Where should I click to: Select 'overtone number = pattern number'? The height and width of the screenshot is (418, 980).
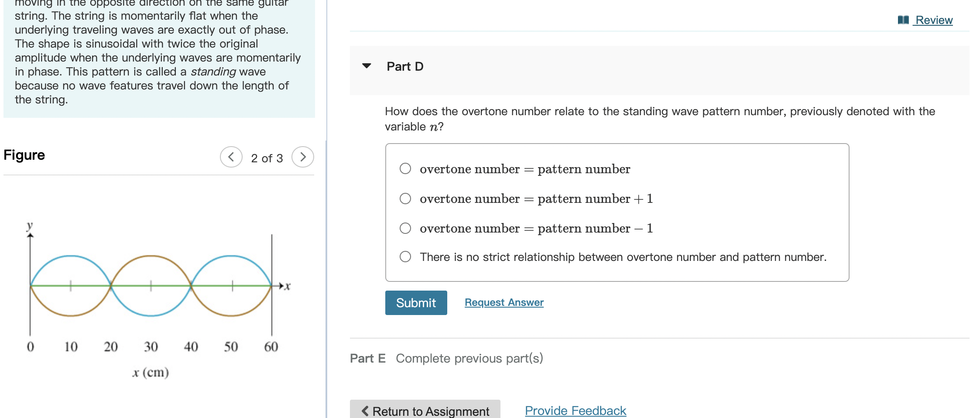coord(405,168)
